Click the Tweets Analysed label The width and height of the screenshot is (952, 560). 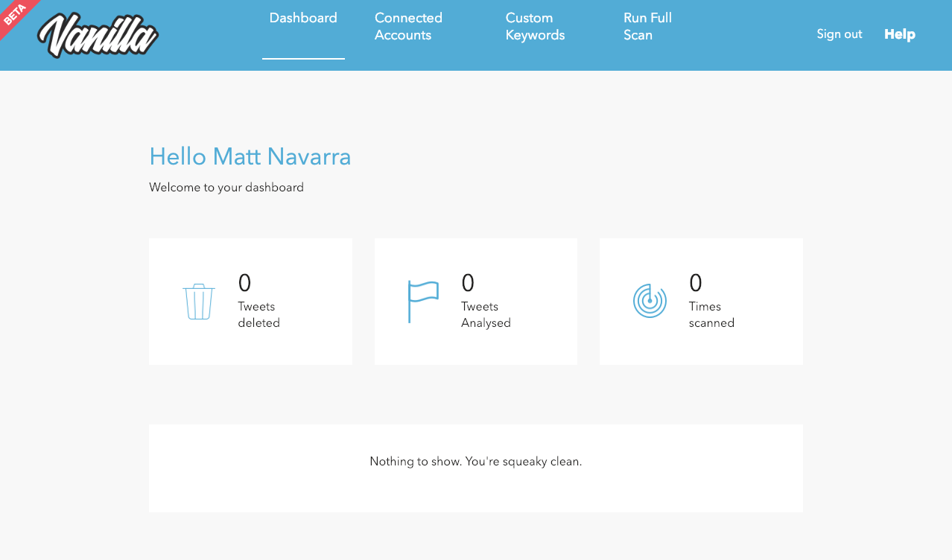pyautogui.click(x=486, y=314)
